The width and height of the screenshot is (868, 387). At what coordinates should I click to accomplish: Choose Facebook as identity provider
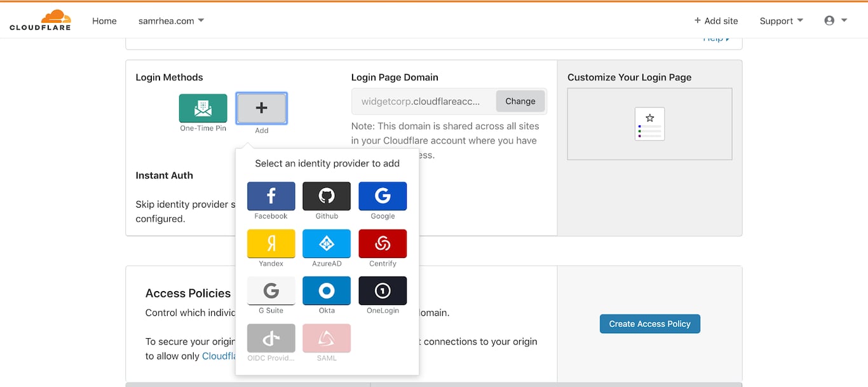pyautogui.click(x=271, y=196)
